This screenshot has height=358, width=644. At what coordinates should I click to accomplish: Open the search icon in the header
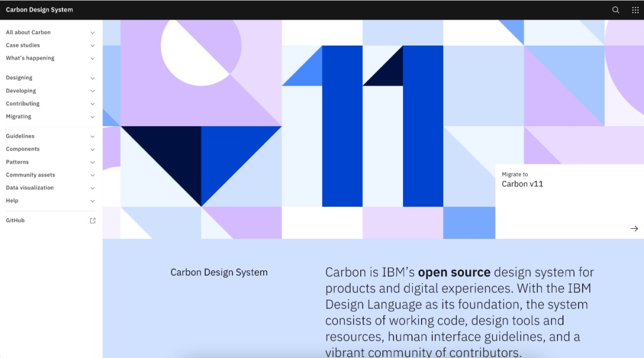coord(615,10)
